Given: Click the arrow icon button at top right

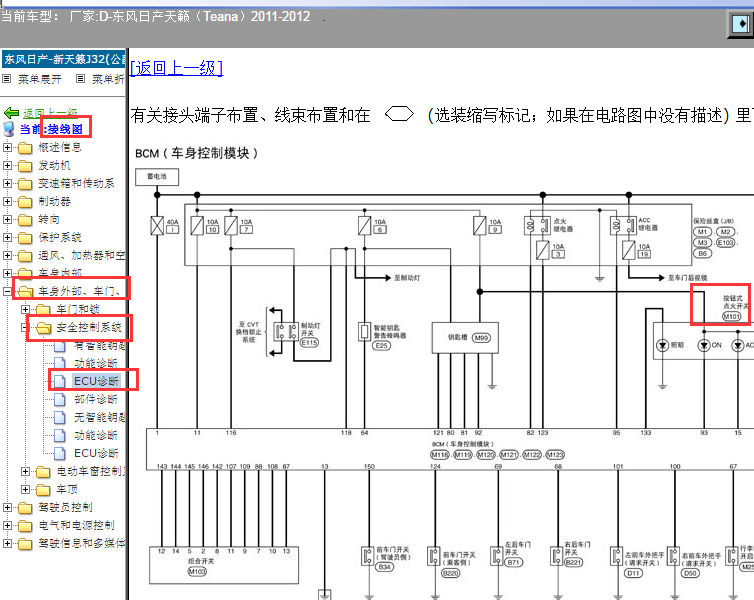Looking at the screenshot, I should pos(741,24).
